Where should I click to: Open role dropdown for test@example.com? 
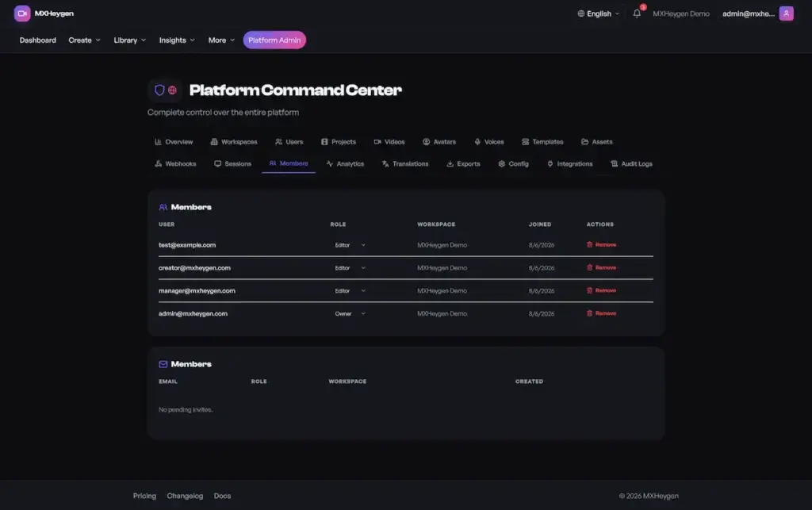350,245
